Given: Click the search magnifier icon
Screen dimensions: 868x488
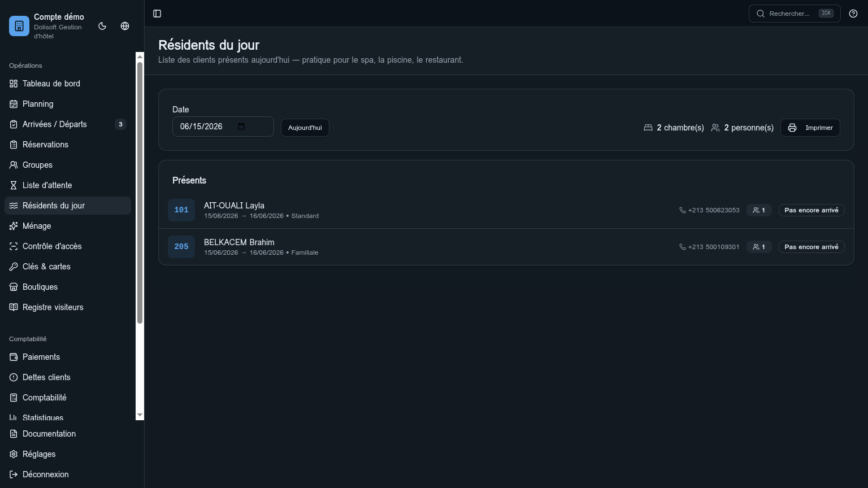Looking at the screenshot, I should 761,14.
